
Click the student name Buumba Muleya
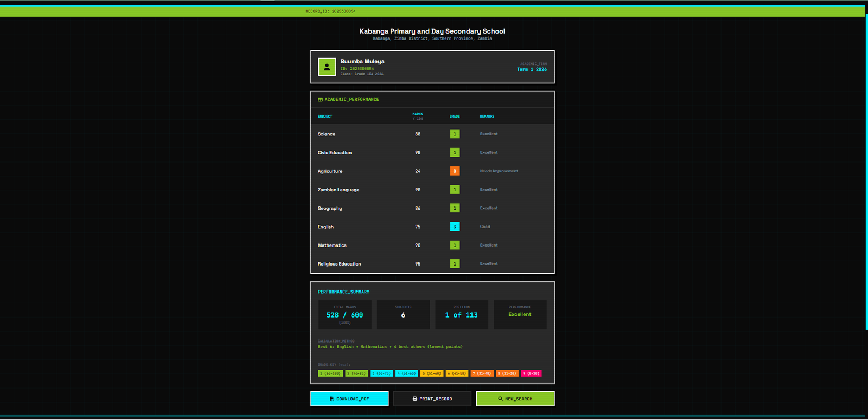click(362, 61)
